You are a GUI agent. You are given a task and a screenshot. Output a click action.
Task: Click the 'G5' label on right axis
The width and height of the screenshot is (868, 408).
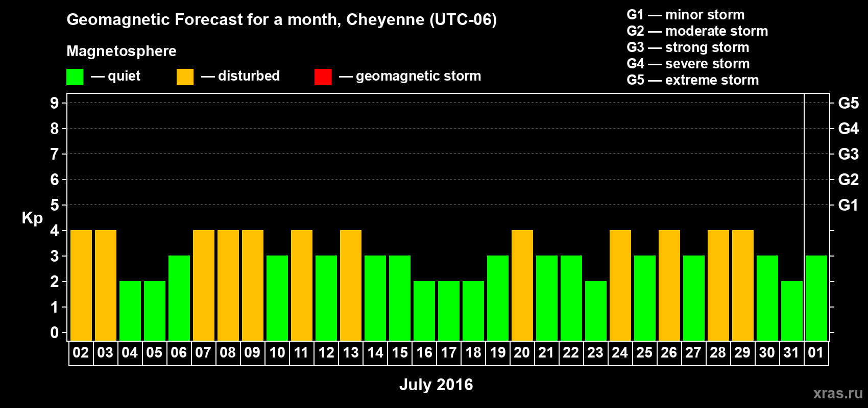[849, 103]
